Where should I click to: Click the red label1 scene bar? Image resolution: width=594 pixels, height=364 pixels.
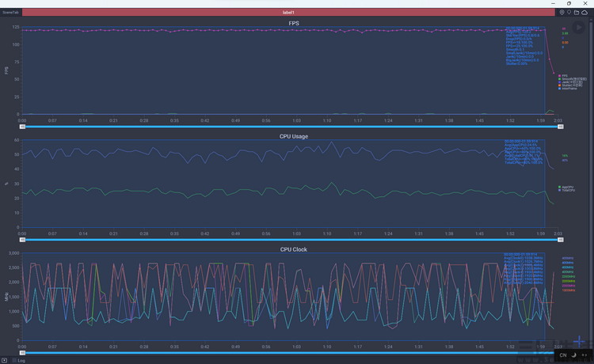tap(288, 13)
